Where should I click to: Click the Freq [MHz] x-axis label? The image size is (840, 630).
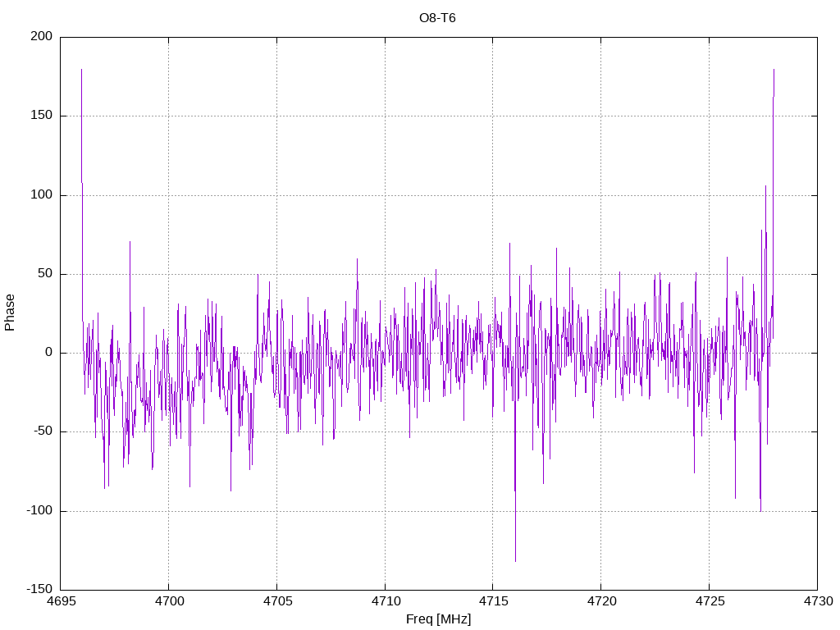click(x=438, y=619)
